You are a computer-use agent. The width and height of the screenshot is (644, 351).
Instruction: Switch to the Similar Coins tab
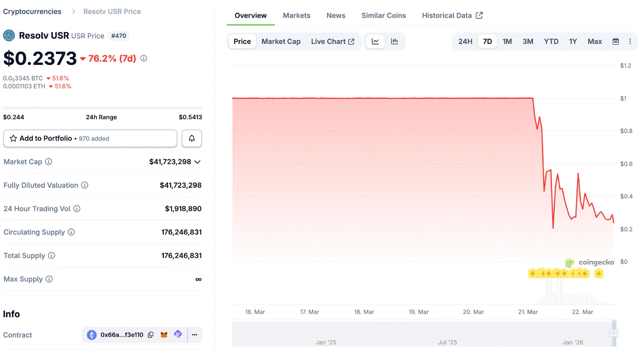click(x=383, y=16)
